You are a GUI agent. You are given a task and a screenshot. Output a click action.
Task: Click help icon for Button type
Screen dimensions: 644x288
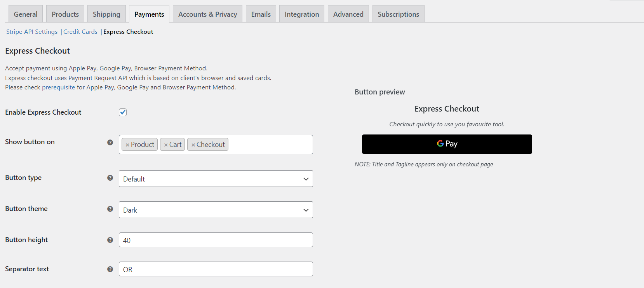pos(110,178)
